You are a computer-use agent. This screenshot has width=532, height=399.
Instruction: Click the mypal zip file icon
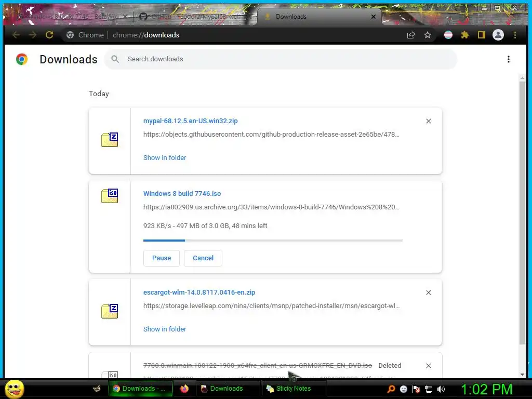pos(110,140)
